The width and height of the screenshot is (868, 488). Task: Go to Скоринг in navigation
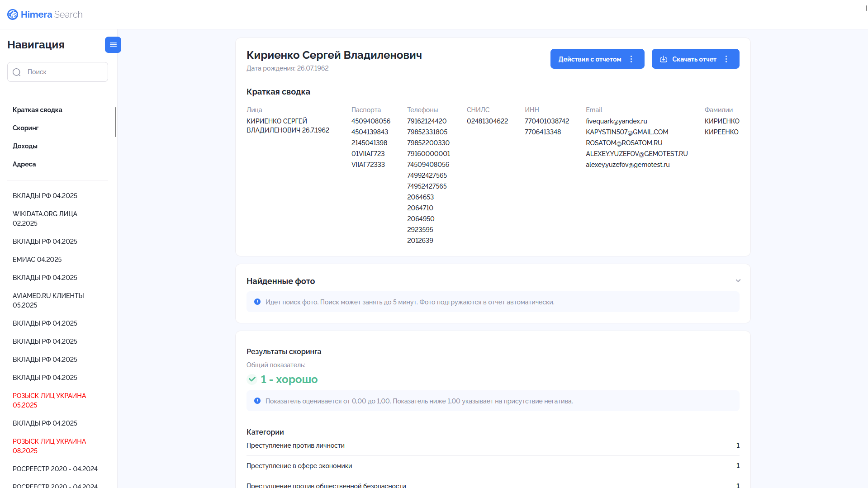point(26,128)
